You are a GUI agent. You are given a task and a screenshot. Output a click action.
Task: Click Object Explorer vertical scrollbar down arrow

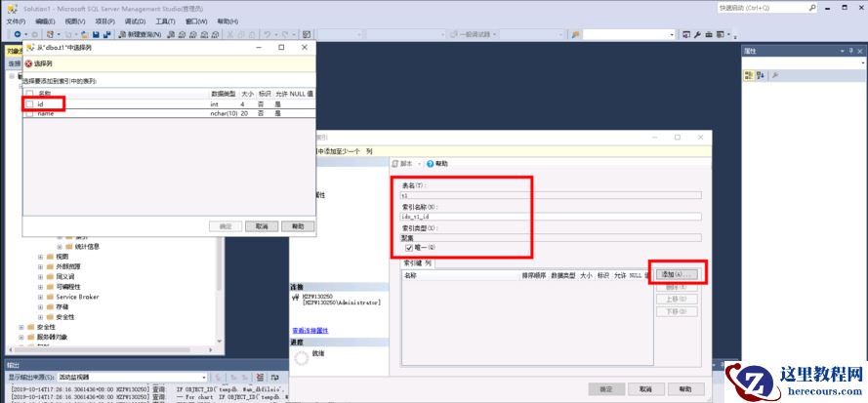(x=220, y=342)
